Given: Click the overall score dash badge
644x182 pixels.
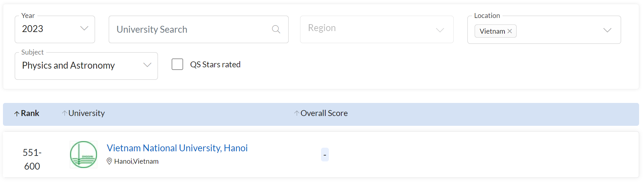Looking at the screenshot, I should pyautogui.click(x=325, y=155).
